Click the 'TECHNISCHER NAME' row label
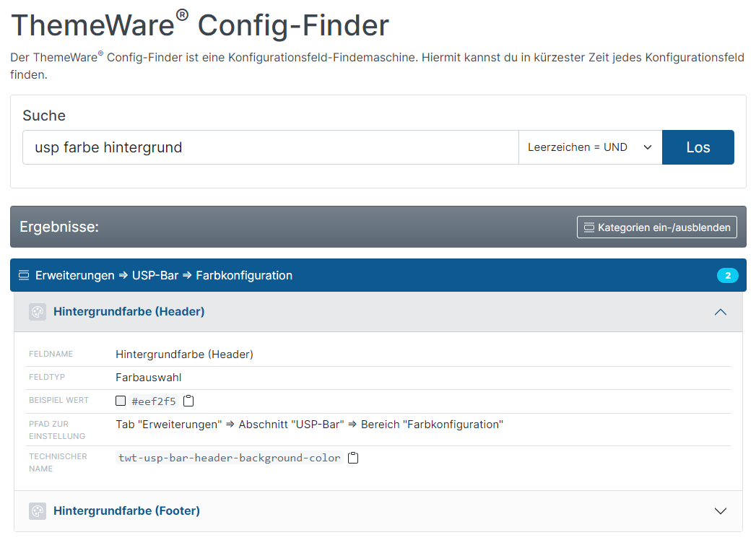 coord(58,462)
